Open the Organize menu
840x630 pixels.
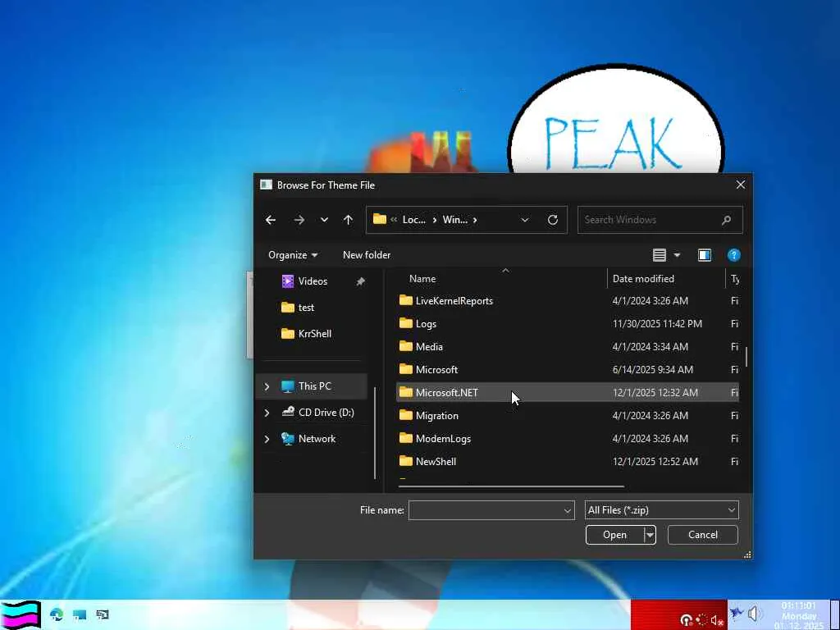coord(293,255)
